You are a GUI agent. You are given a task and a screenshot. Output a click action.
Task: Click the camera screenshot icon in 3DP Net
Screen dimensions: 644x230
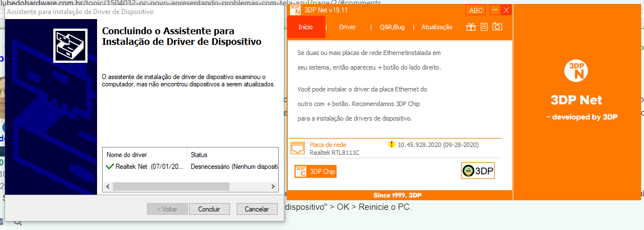pos(498,27)
